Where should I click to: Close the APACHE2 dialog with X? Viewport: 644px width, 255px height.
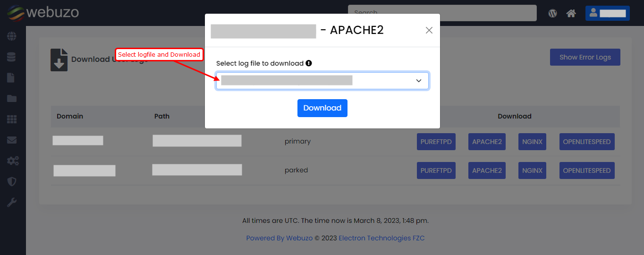pyautogui.click(x=429, y=30)
